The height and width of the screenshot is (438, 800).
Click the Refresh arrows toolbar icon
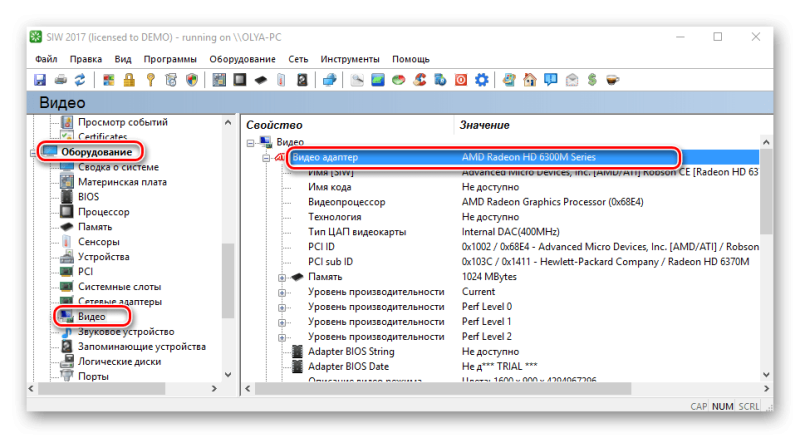point(77,79)
